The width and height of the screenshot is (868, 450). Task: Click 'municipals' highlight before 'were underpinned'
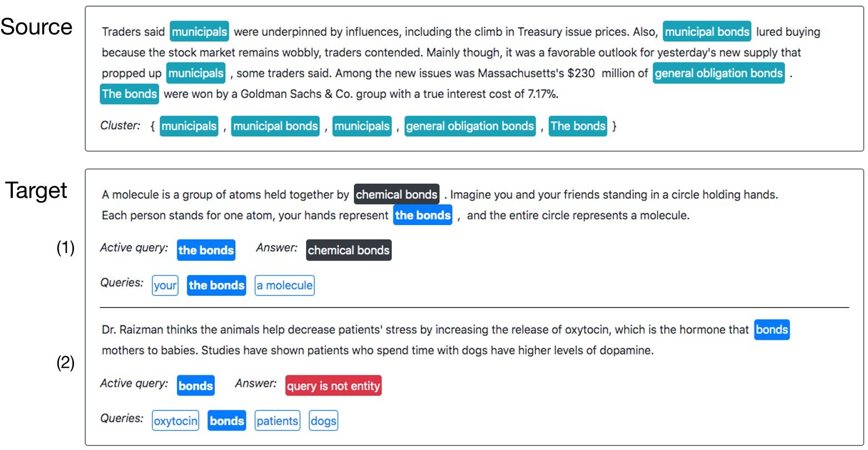[x=199, y=32]
